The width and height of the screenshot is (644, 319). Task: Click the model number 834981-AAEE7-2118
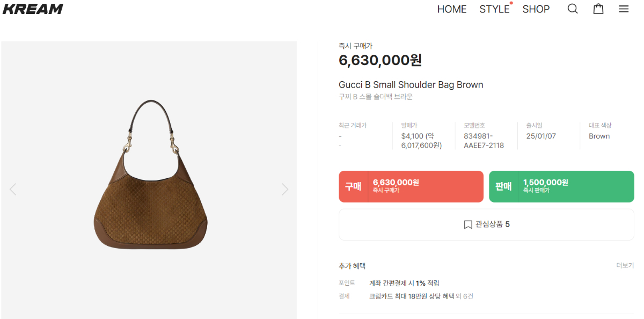(483, 141)
